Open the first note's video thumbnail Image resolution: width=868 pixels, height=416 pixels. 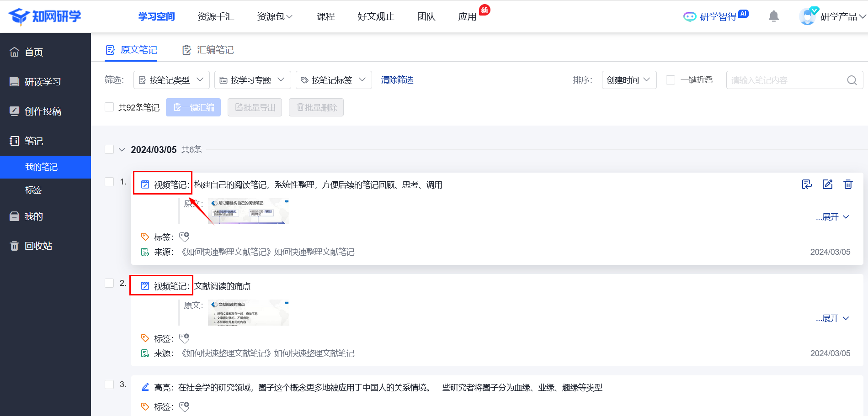(248, 211)
